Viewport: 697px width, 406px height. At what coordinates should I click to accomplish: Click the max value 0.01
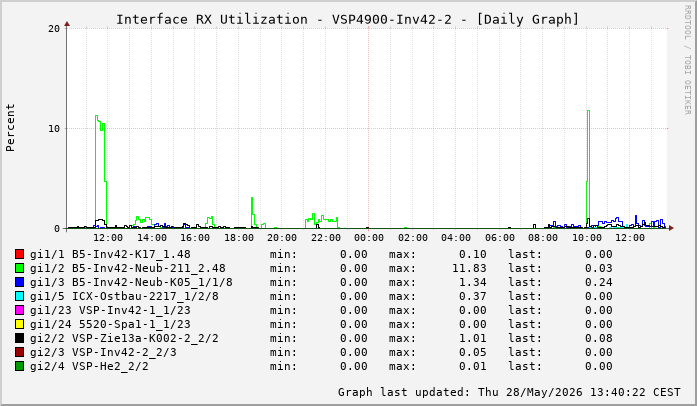pyautogui.click(x=473, y=366)
